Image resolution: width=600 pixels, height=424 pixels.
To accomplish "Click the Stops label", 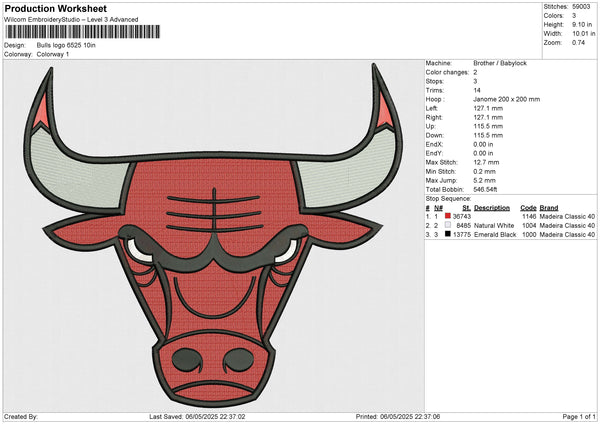I will coord(435,81).
